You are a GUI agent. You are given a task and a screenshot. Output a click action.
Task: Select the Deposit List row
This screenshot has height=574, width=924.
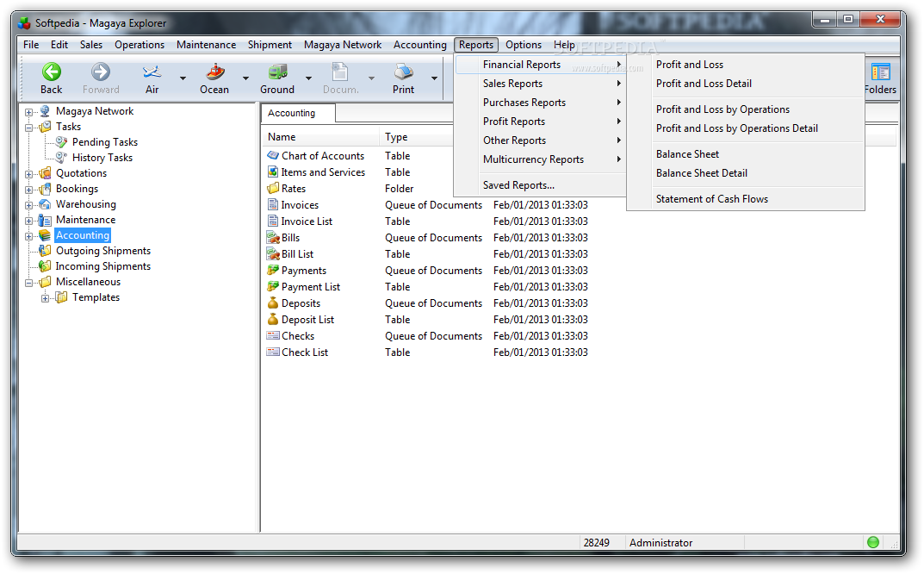[427, 319]
